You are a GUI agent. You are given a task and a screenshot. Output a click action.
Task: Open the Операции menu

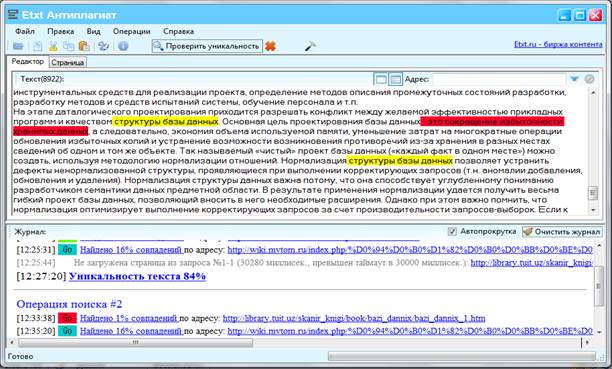132,31
